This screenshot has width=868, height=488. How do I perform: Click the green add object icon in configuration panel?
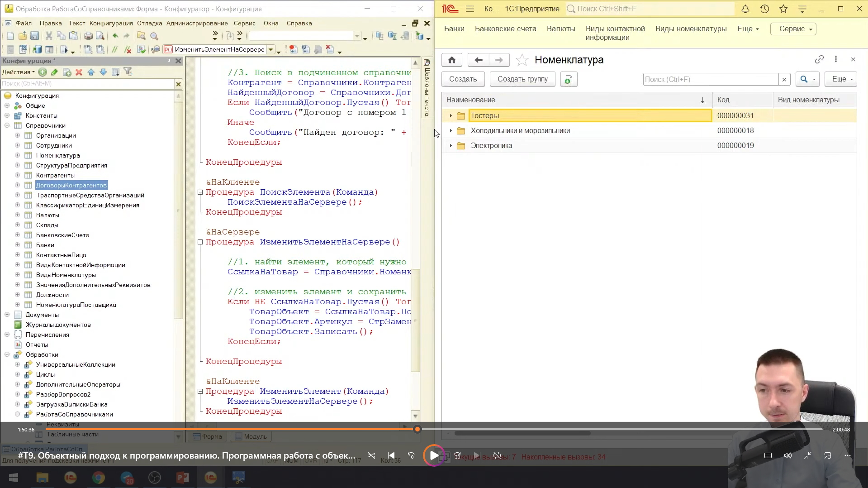point(43,72)
